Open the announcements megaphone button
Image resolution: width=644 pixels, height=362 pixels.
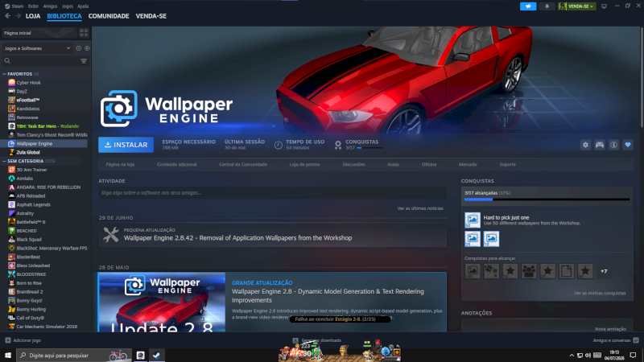(x=528, y=6)
